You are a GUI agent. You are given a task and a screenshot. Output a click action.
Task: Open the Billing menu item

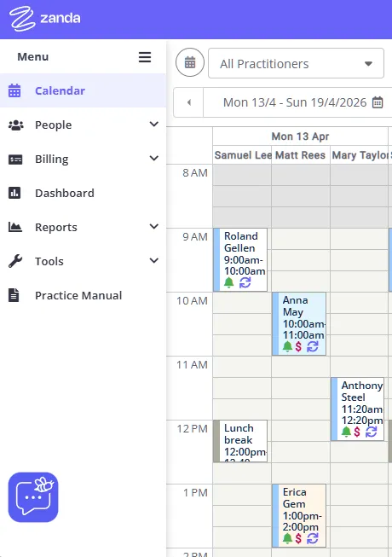83,159
